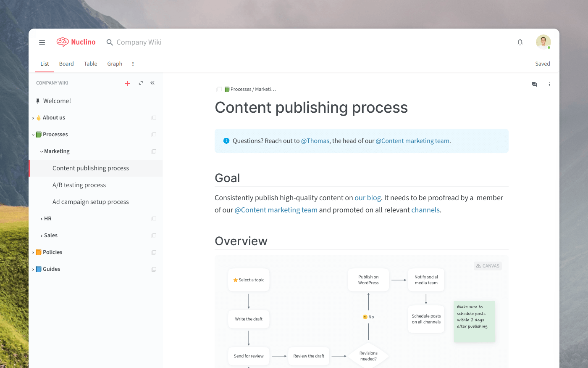Select the 'Send for review' canvas node
Image resolution: width=588 pixels, height=368 pixels.
tap(249, 356)
